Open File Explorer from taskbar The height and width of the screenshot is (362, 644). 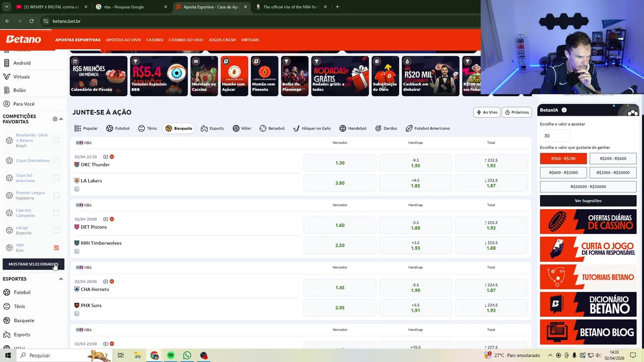[137, 355]
